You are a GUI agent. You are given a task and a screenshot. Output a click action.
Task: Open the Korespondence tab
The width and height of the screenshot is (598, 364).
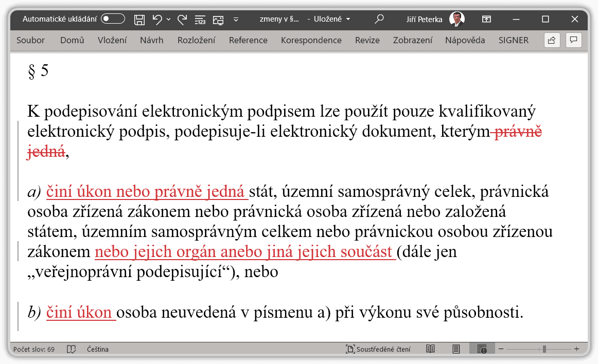(311, 40)
